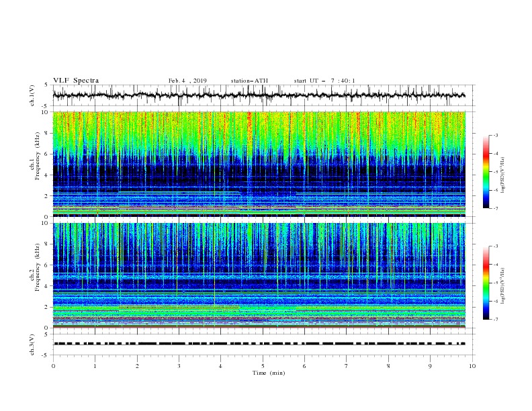532x411 pixels.
Task: Click the time axis tick label '0'
Action: coord(53,366)
